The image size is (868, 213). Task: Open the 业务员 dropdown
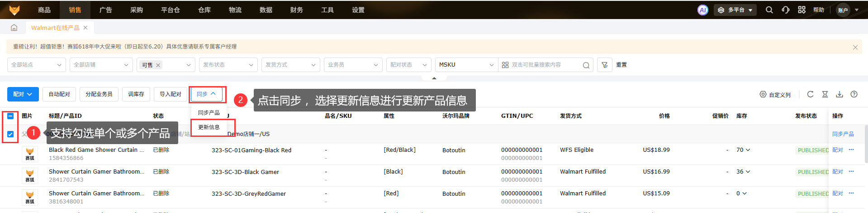(353, 65)
